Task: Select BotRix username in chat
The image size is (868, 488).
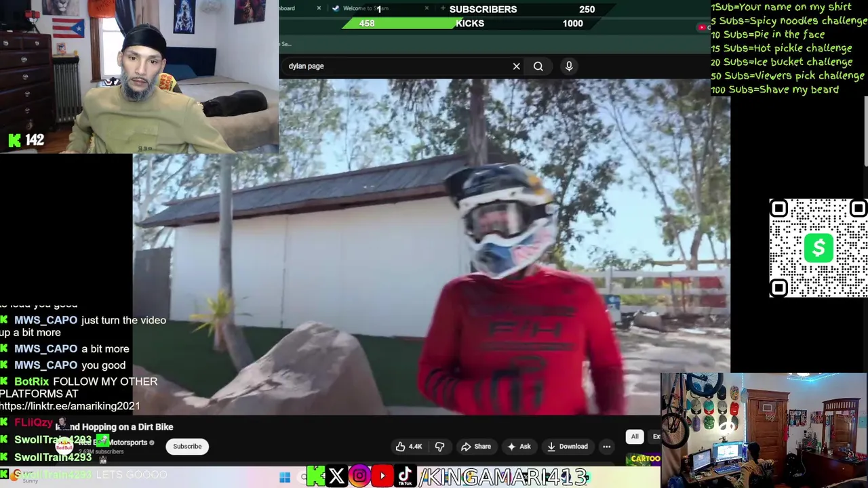Action: 31,382
